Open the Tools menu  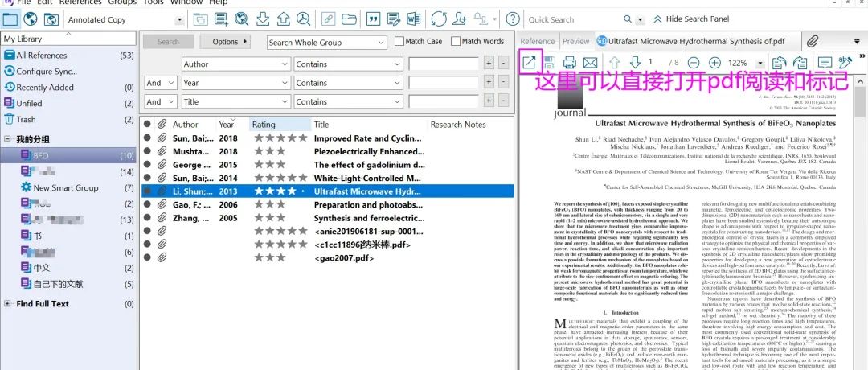[154, 2]
